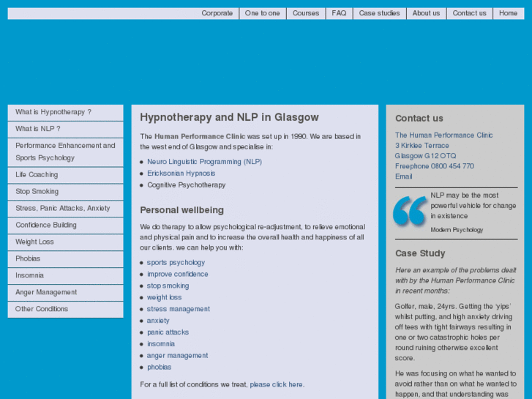Click the Email contact link
Screen dimensions: 532x399
pyautogui.click(x=404, y=176)
